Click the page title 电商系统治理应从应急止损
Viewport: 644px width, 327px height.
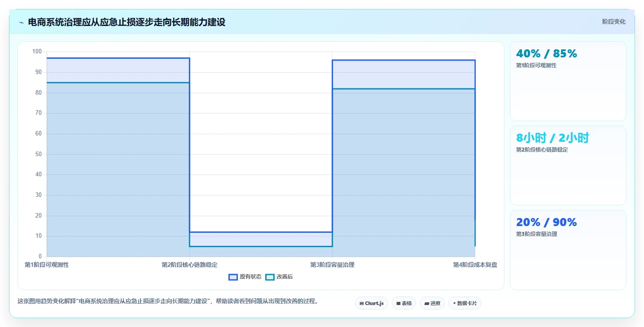(127, 22)
